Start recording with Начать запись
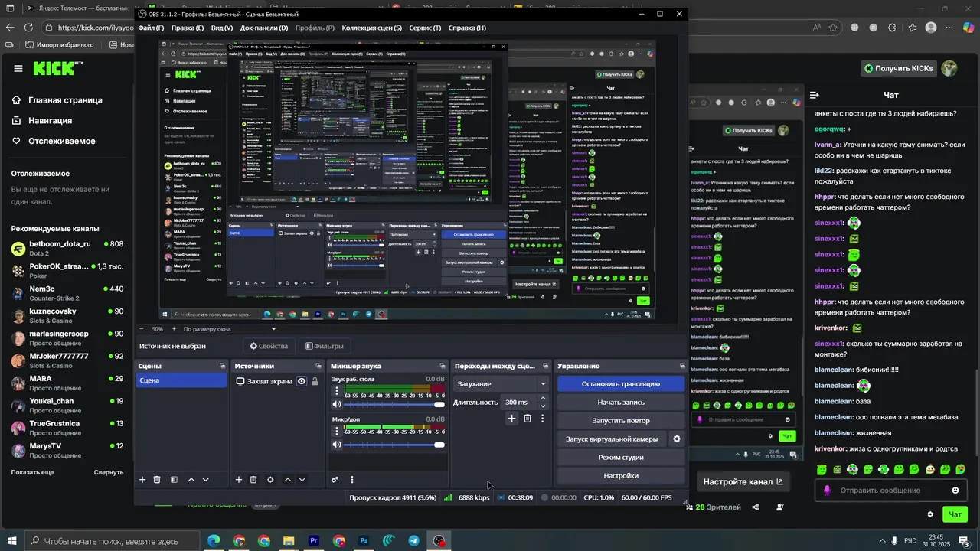Screen dimensions: 980x551 click(621, 403)
